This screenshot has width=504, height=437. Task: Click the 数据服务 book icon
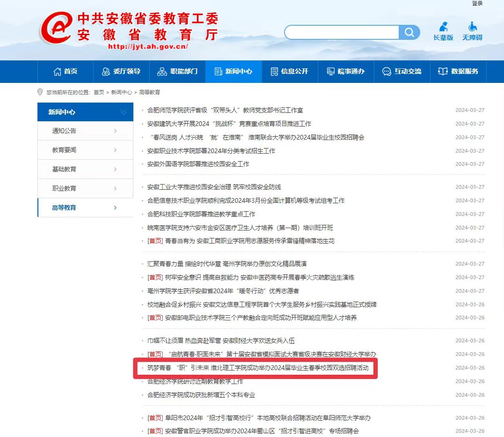[443, 72]
